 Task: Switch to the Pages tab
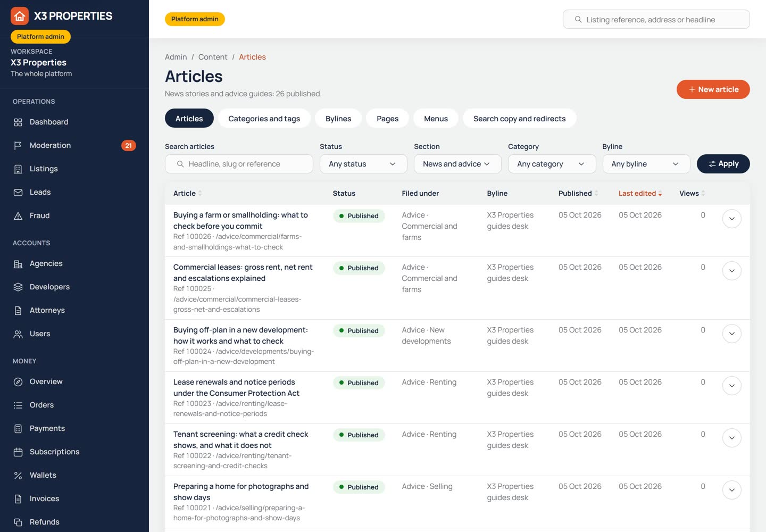click(x=387, y=119)
